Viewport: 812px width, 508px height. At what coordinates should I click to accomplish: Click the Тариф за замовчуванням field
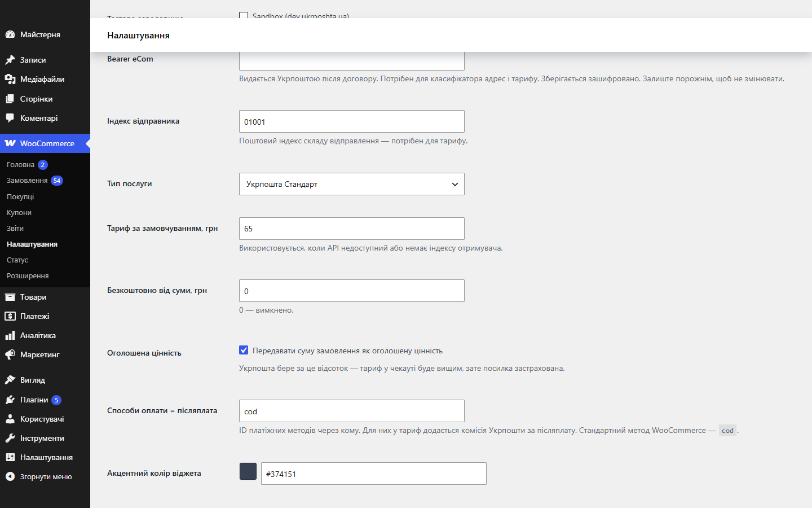pos(352,229)
